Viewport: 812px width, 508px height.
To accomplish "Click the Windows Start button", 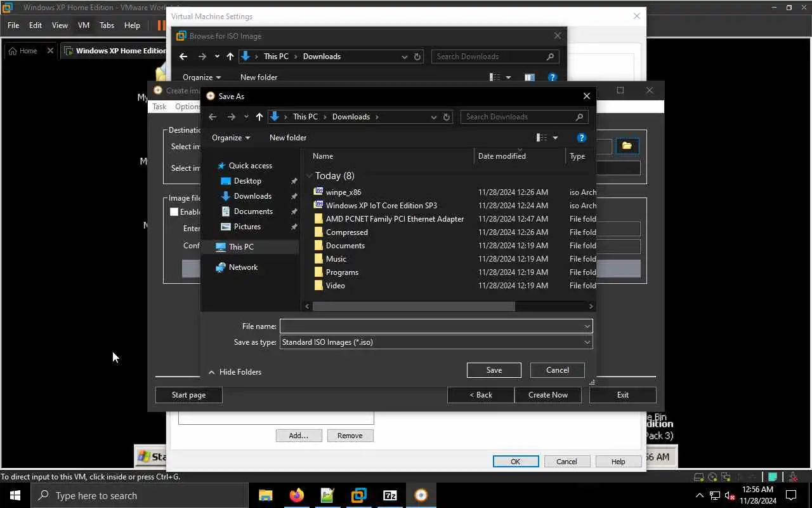I will click(x=15, y=495).
